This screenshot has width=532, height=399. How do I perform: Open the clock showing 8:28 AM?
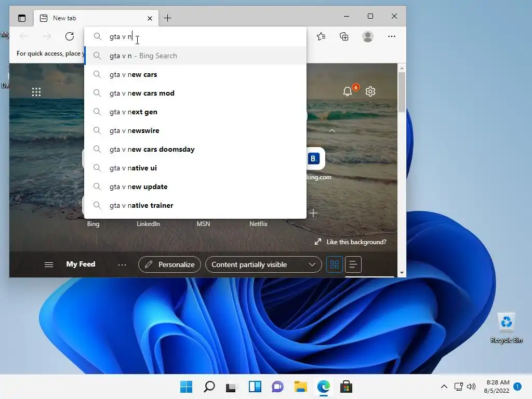coord(497,387)
